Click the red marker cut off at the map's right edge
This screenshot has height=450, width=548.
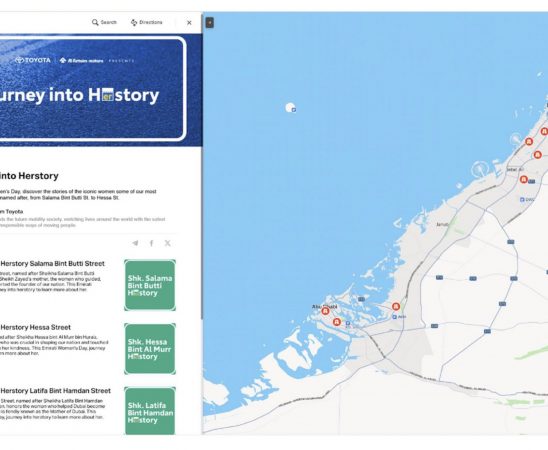[544, 131]
